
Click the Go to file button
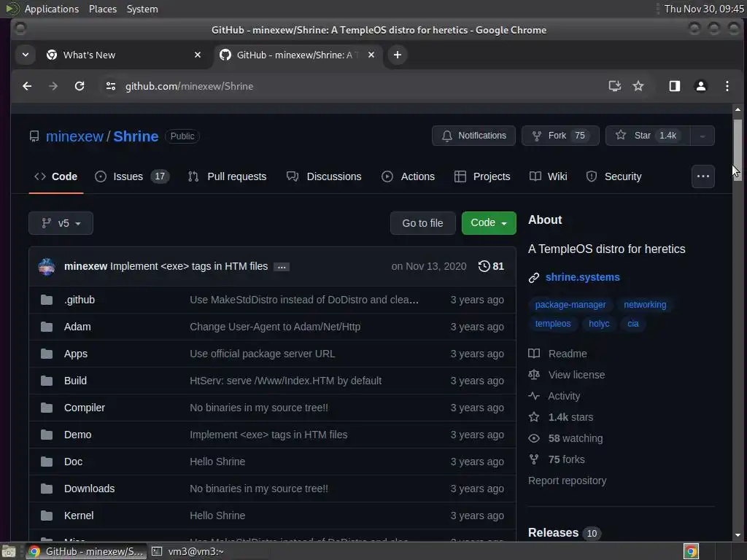(422, 223)
